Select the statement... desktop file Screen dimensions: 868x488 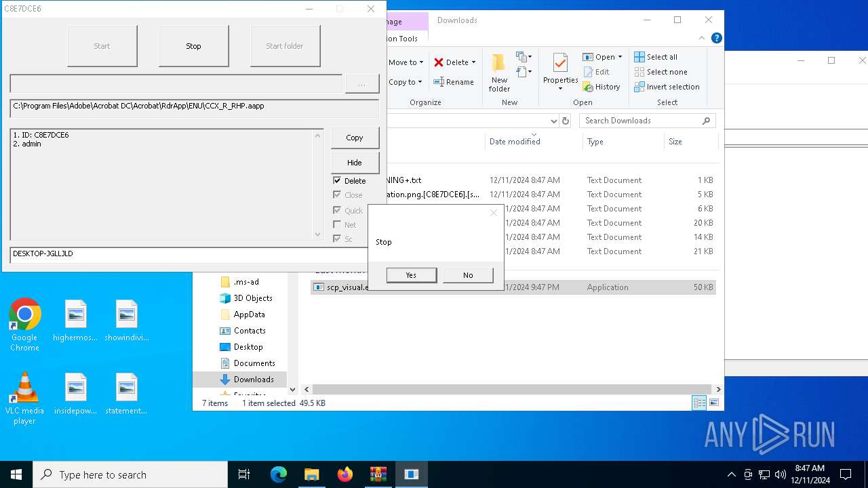[127, 394]
